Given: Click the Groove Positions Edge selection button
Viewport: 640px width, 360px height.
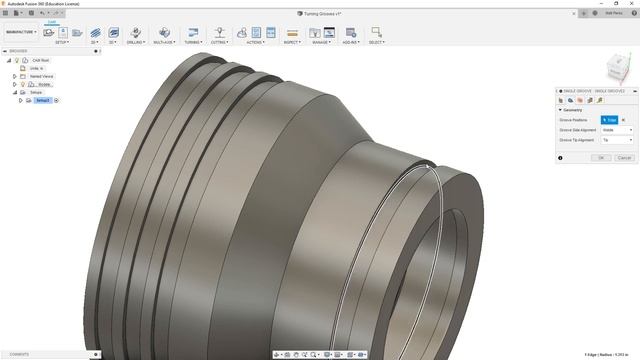Looking at the screenshot, I should click(x=609, y=120).
